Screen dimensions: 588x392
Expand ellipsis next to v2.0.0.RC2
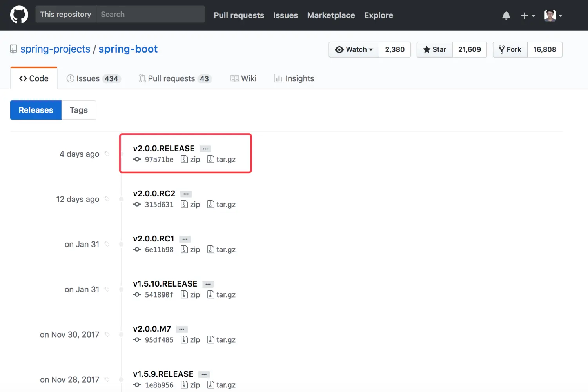pyautogui.click(x=186, y=194)
